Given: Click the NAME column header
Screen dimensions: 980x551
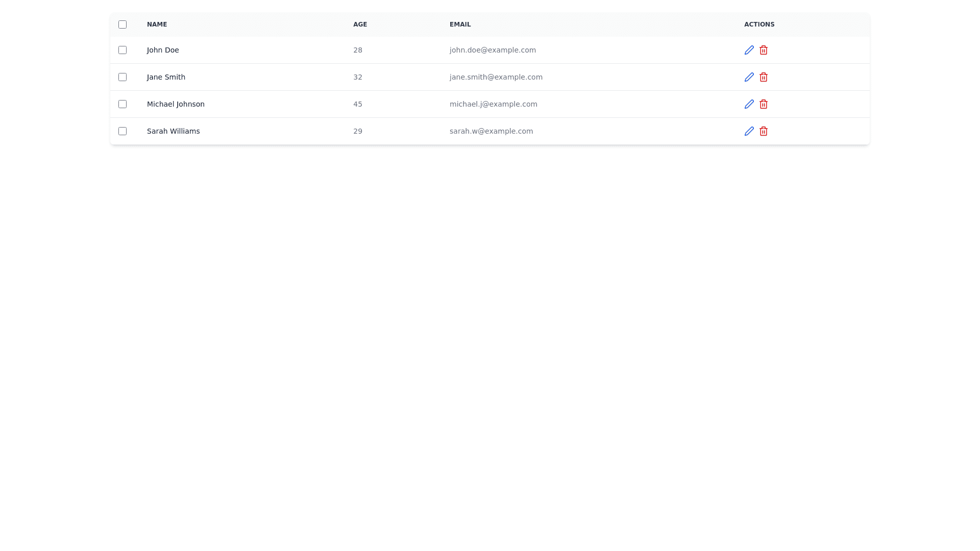Looking at the screenshot, I should 157,24.
